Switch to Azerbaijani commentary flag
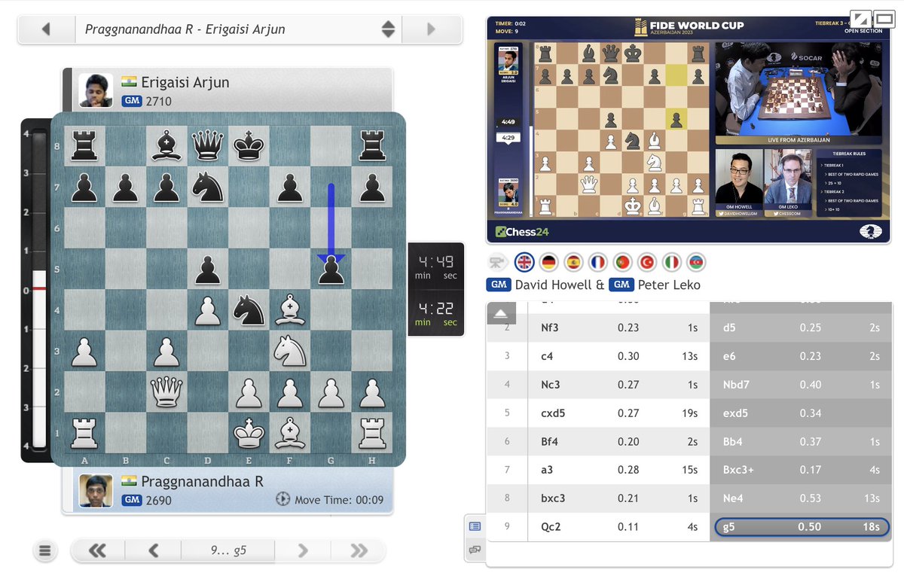904x588 pixels. [x=696, y=263]
